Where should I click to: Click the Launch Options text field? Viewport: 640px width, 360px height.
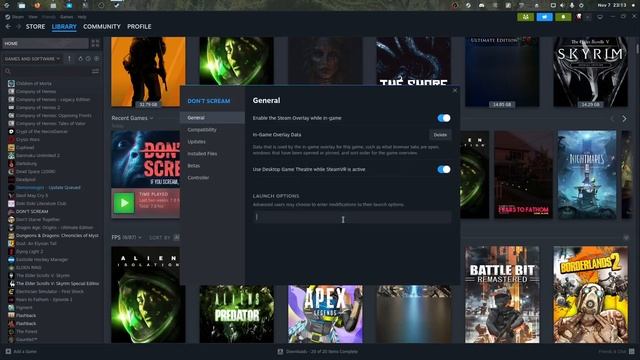pos(352,217)
